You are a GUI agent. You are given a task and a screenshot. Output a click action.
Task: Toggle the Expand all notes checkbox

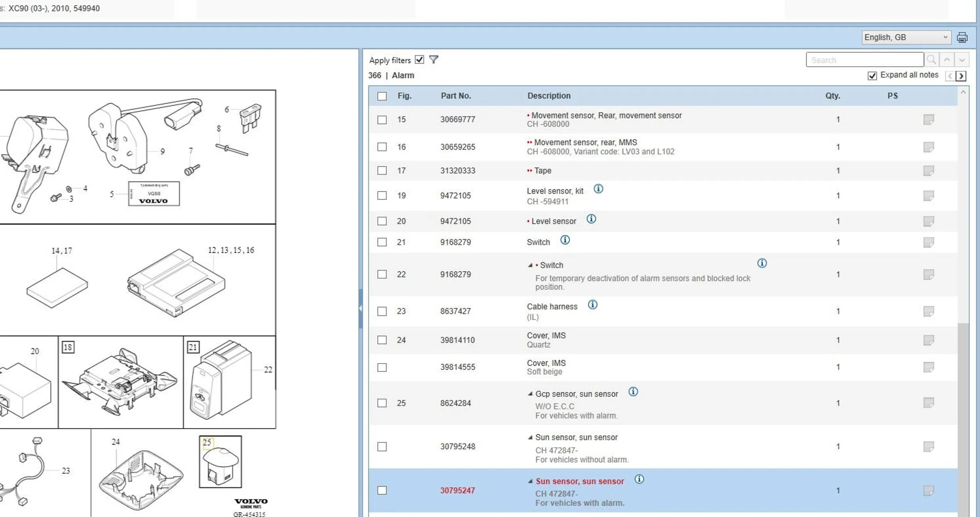click(872, 76)
